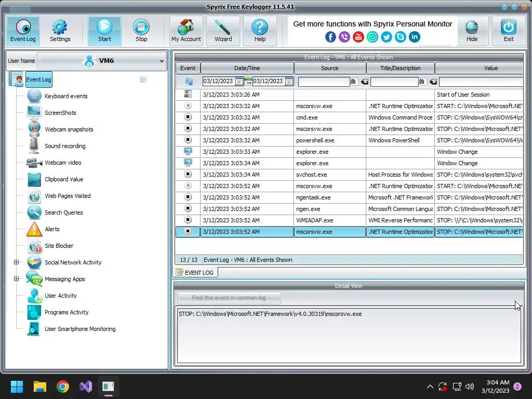Open the User Name dropdown showing VM6
The height and width of the screenshot is (399, 532).
101,61
